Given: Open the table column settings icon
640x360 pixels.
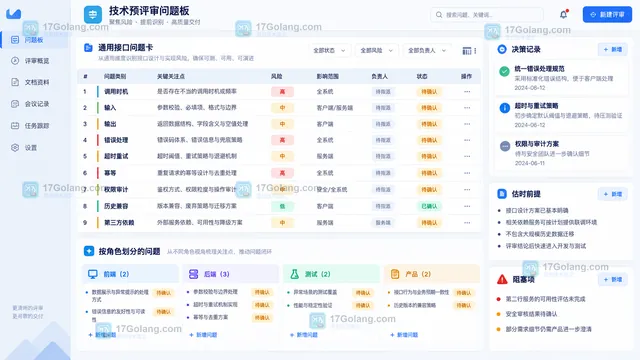Looking at the screenshot, I should point(467,51).
